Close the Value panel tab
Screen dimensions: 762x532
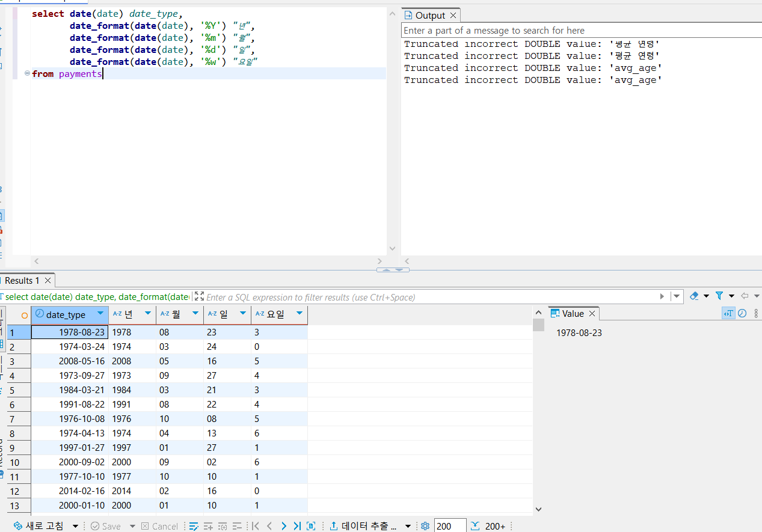tap(592, 314)
